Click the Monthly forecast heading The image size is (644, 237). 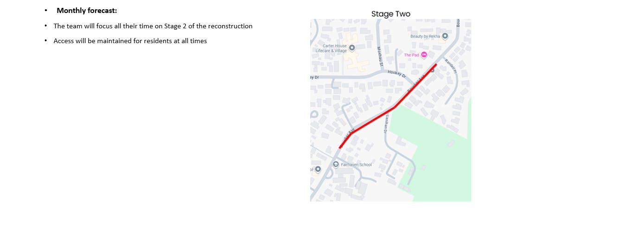(87, 10)
